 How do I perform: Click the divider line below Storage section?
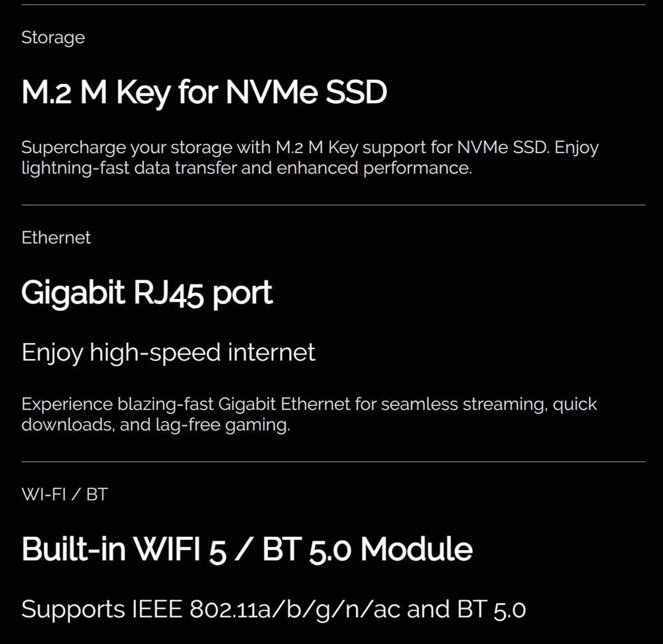coord(333,205)
